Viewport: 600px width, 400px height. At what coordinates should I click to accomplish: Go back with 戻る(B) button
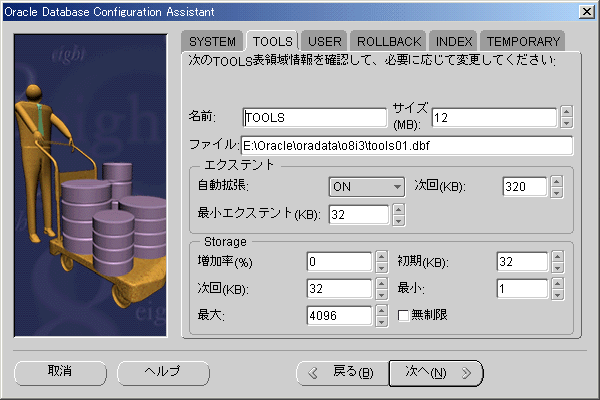(x=342, y=373)
